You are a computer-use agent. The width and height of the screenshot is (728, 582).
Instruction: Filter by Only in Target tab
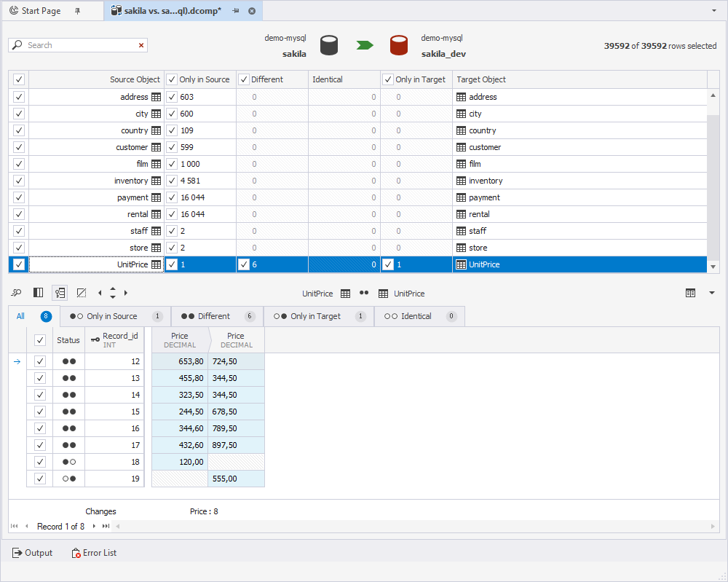point(319,316)
